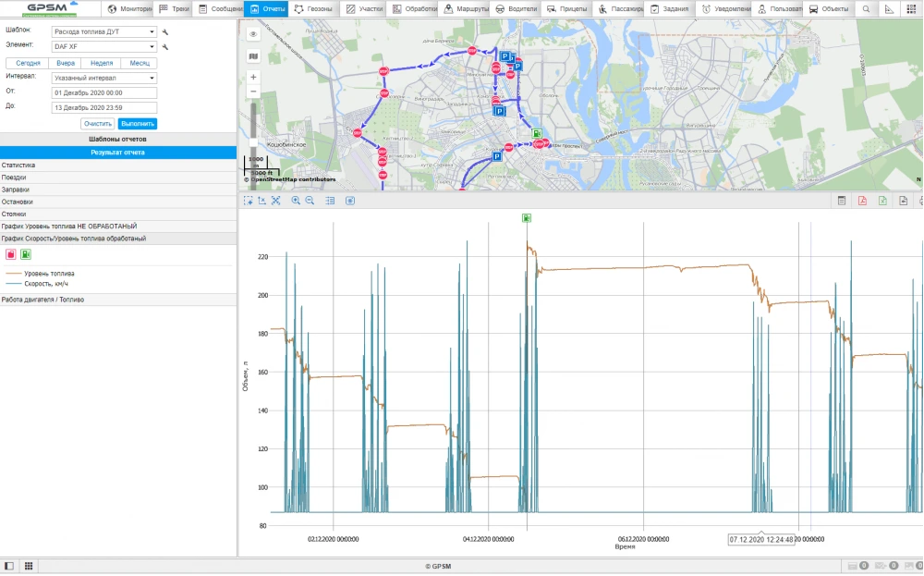Click the Очистить button

pos(97,124)
